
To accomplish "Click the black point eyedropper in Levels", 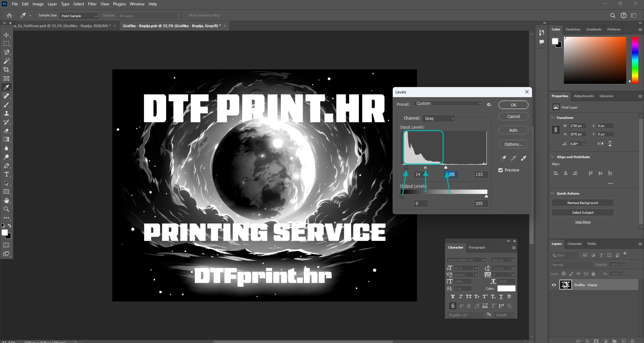I will point(503,158).
